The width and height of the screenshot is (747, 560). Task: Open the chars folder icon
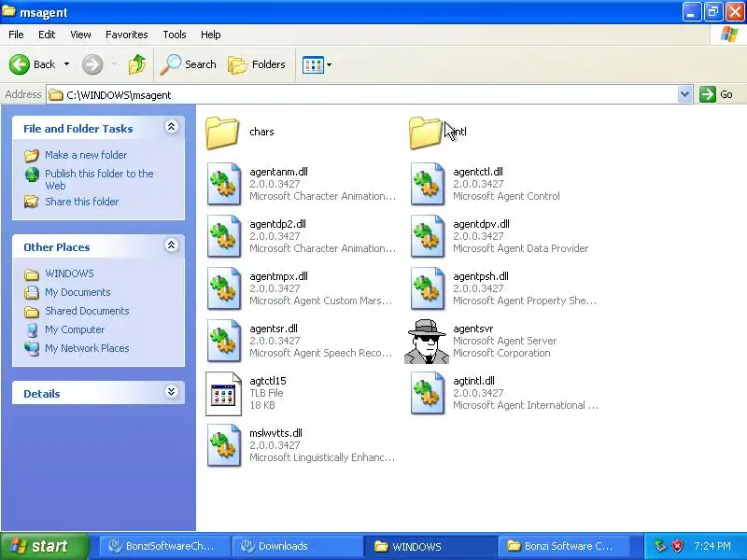tap(222, 133)
